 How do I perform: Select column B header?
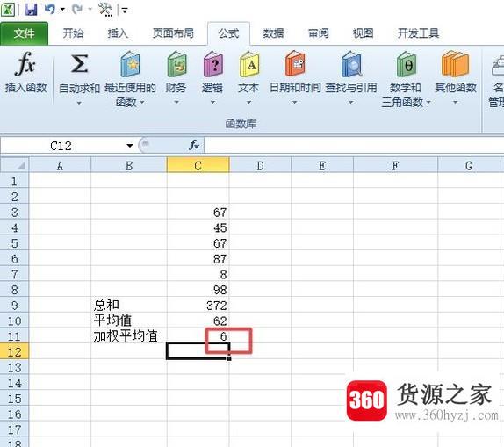129,166
